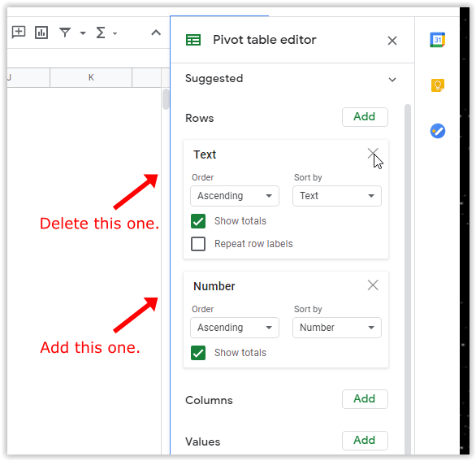
Task: Click the Pivot table editor title
Action: pyautogui.click(x=265, y=40)
